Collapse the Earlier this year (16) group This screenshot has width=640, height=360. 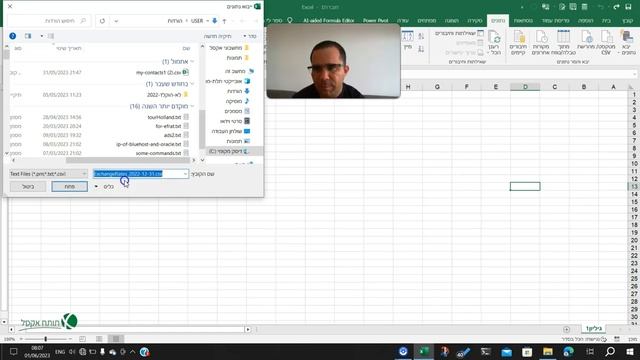[x=192, y=106]
